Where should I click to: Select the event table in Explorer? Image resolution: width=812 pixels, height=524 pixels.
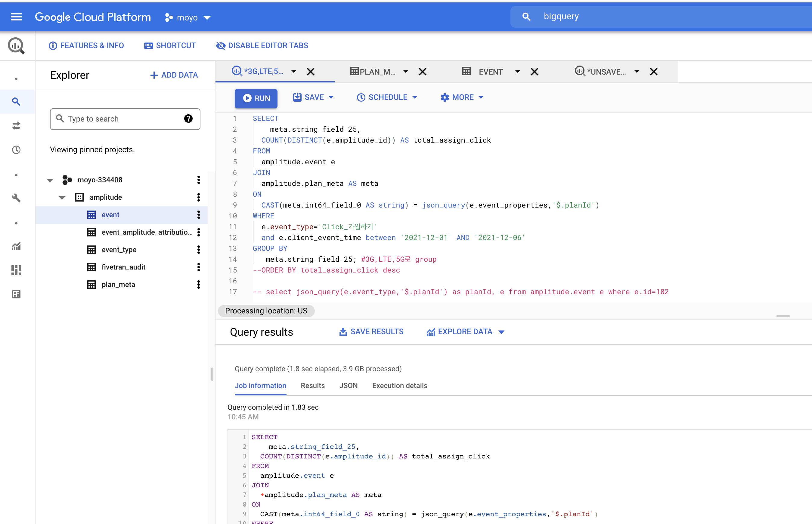tap(122, 215)
